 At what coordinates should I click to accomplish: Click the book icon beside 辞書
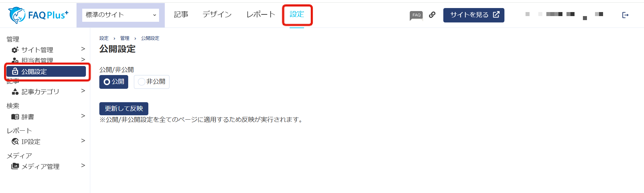[15, 117]
